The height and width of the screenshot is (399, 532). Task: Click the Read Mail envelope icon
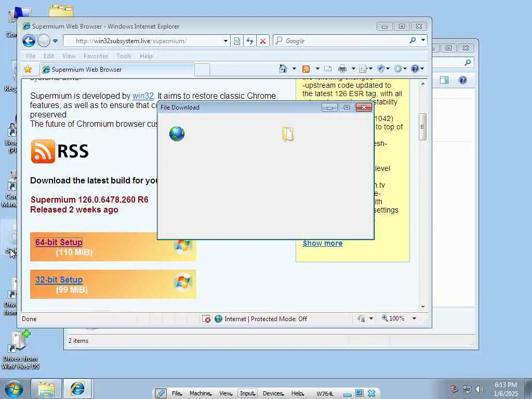(328, 69)
